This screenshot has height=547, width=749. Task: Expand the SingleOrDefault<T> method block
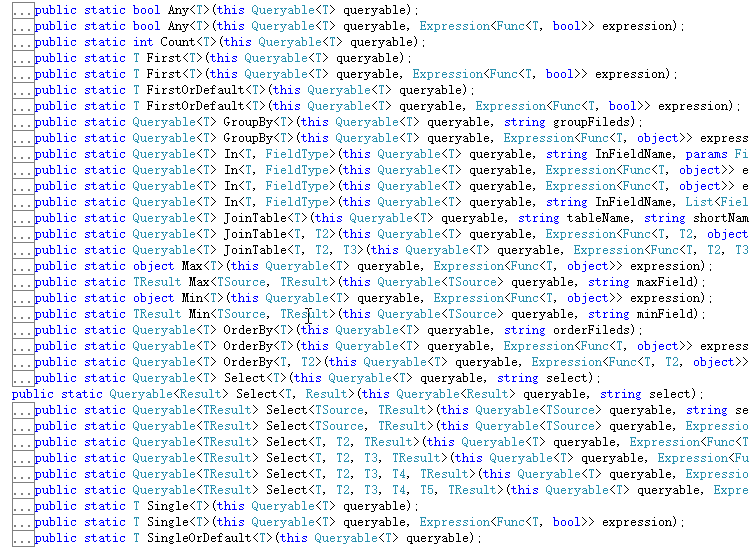click(x=22, y=538)
